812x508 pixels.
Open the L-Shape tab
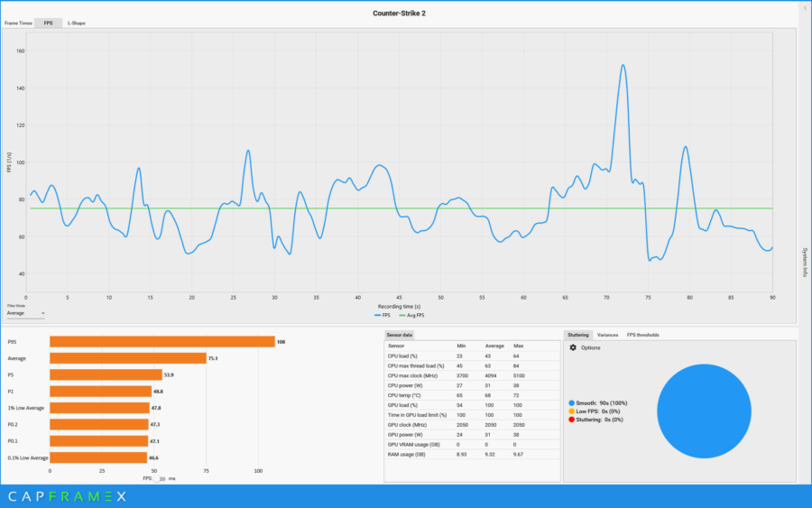[76, 23]
